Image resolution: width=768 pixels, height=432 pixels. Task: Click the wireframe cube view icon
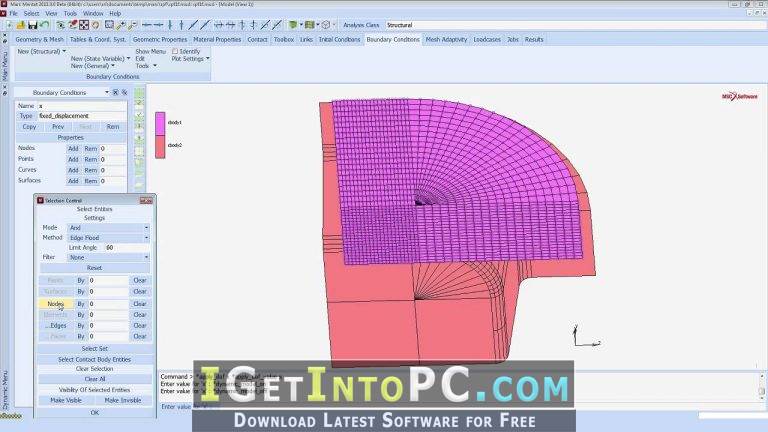click(326, 24)
